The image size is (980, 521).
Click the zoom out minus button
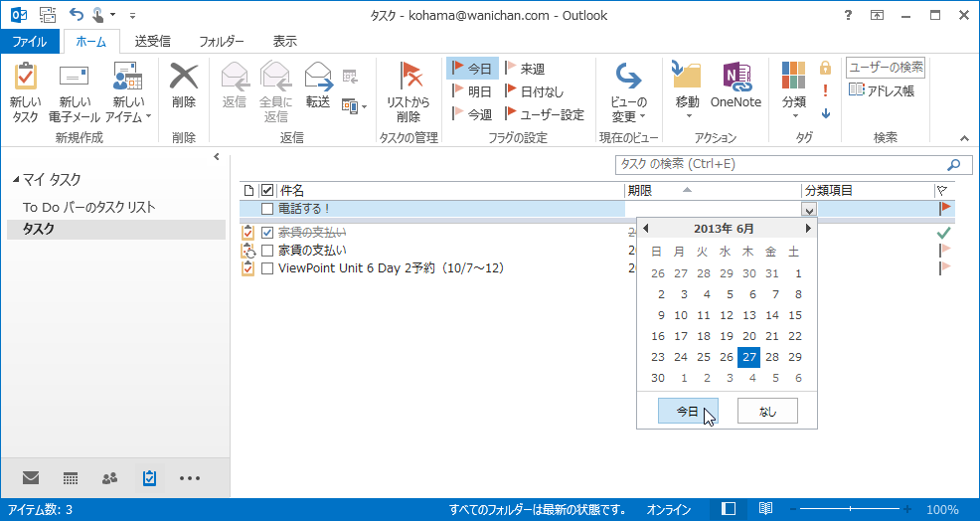click(793, 509)
